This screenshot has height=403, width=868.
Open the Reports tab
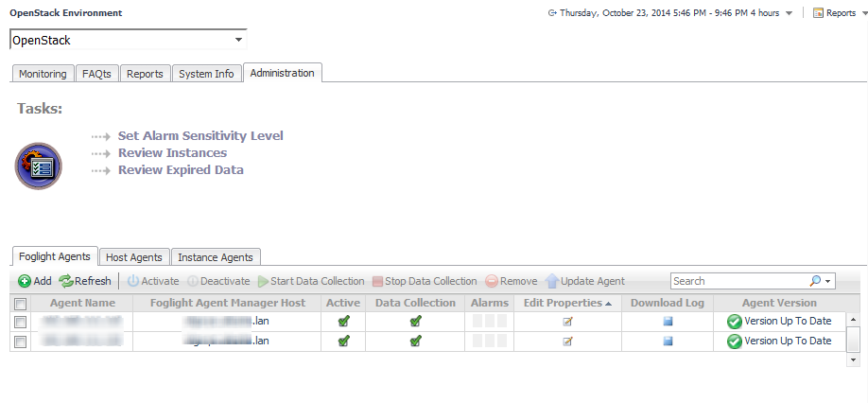[x=145, y=74]
